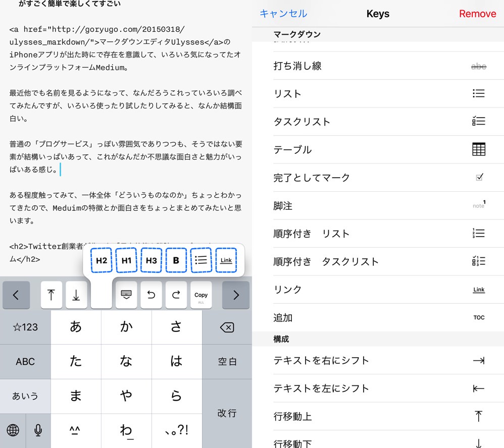This screenshot has width=504, height=448.
Task: Tap the H2 heading key in popup
Action: (102, 260)
